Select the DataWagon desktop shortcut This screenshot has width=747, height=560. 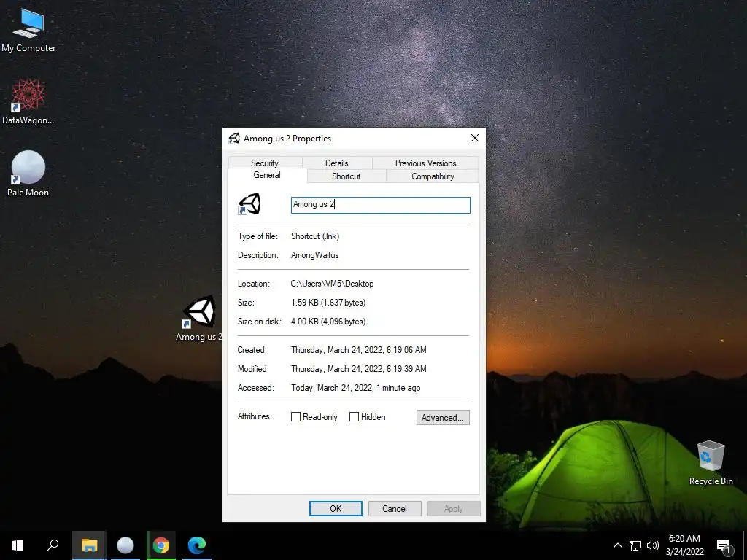(x=28, y=102)
